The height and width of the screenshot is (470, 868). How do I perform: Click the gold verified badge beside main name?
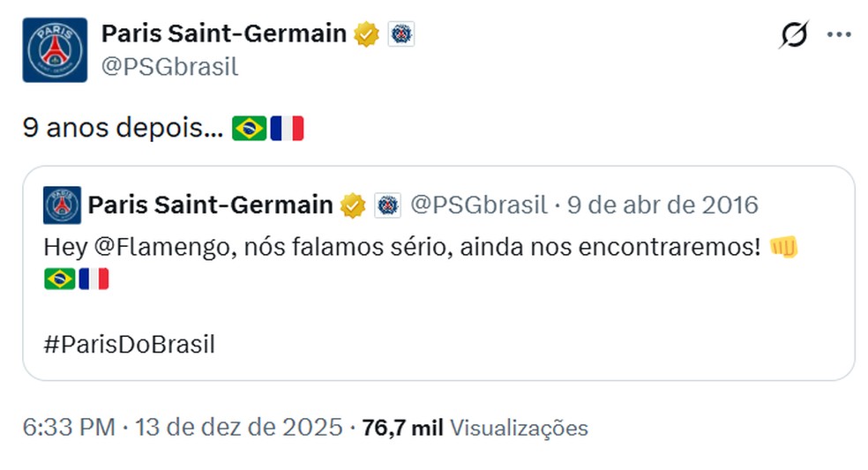click(366, 34)
